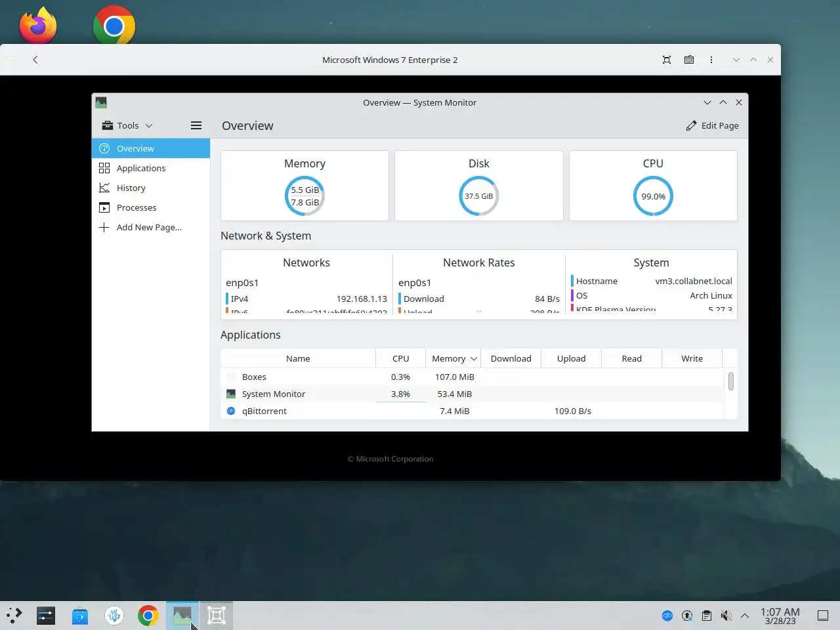Open the clock showing 1:07 AM

point(780,616)
